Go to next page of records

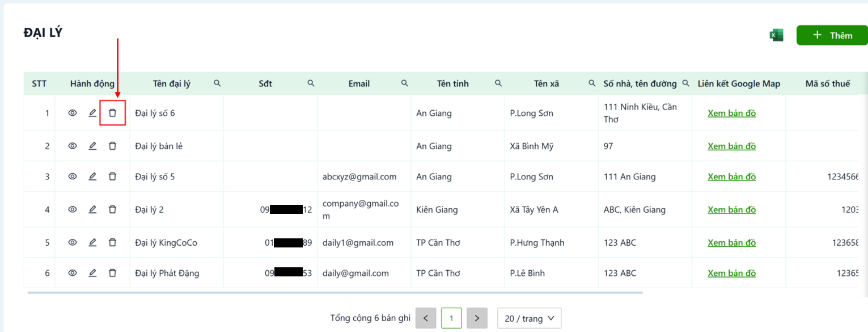pyautogui.click(x=477, y=318)
